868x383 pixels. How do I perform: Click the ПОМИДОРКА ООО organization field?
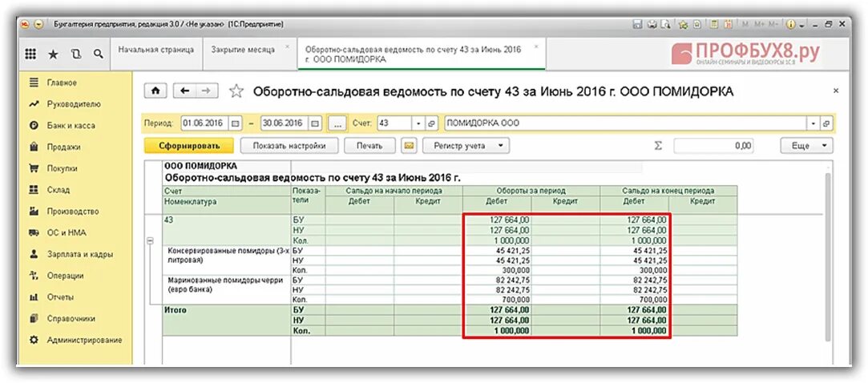click(626, 123)
